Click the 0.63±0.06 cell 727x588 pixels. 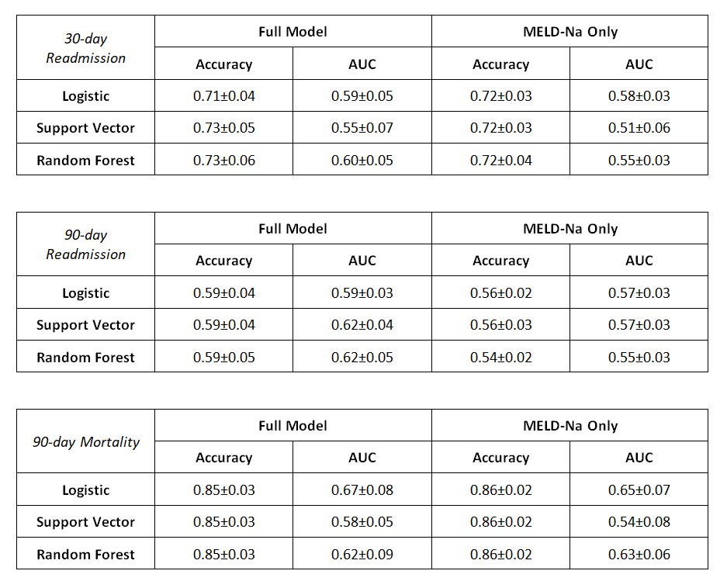click(x=639, y=555)
